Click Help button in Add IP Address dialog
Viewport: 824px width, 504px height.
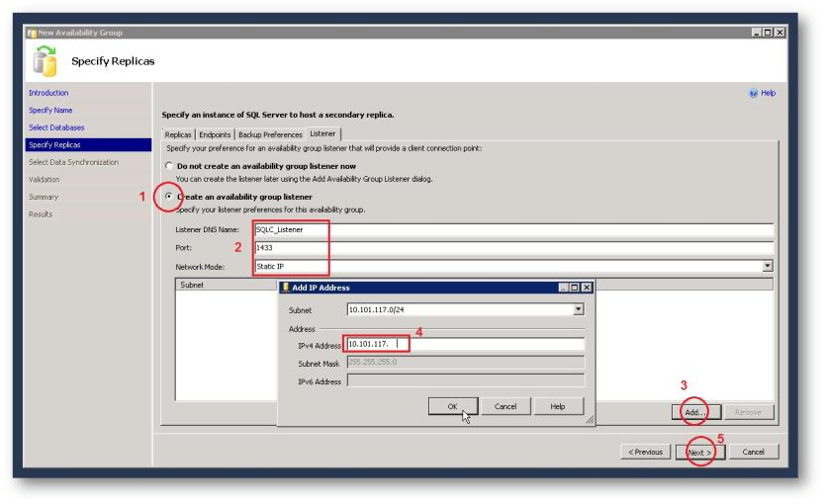558,406
